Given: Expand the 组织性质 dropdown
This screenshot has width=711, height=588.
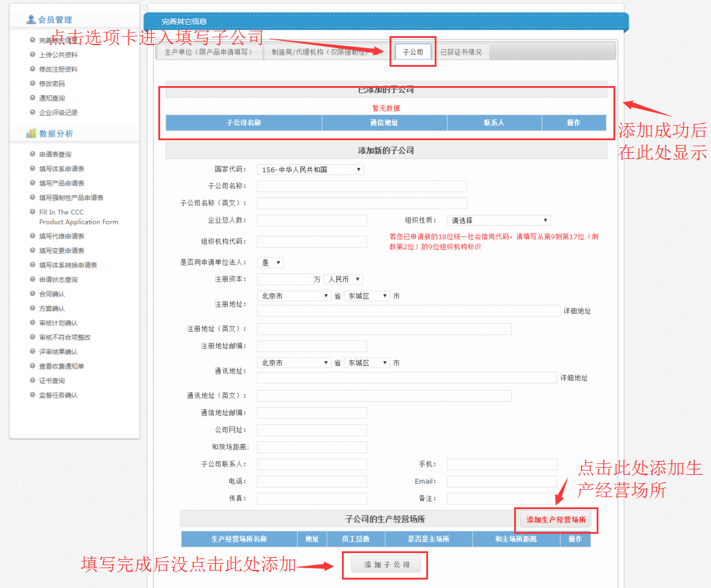Looking at the screenshot, I should (498, 221).
